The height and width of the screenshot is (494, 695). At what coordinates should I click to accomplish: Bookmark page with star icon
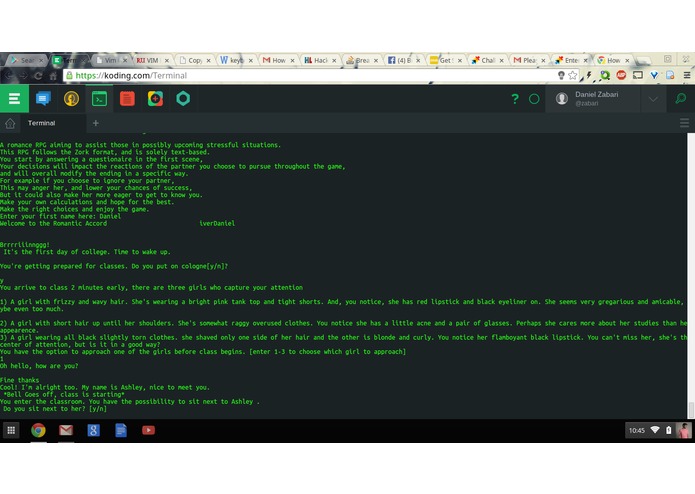[x=573, y=75]
